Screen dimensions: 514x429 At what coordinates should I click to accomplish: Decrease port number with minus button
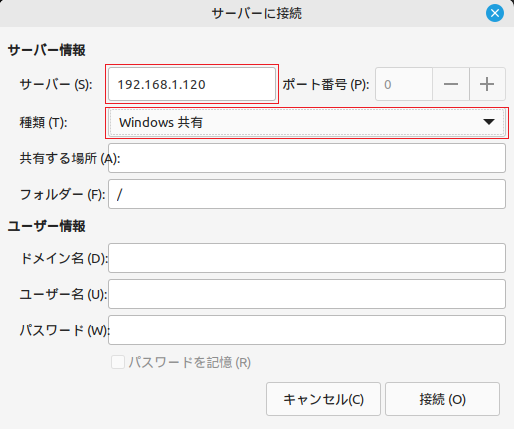(x=451, y=84)
